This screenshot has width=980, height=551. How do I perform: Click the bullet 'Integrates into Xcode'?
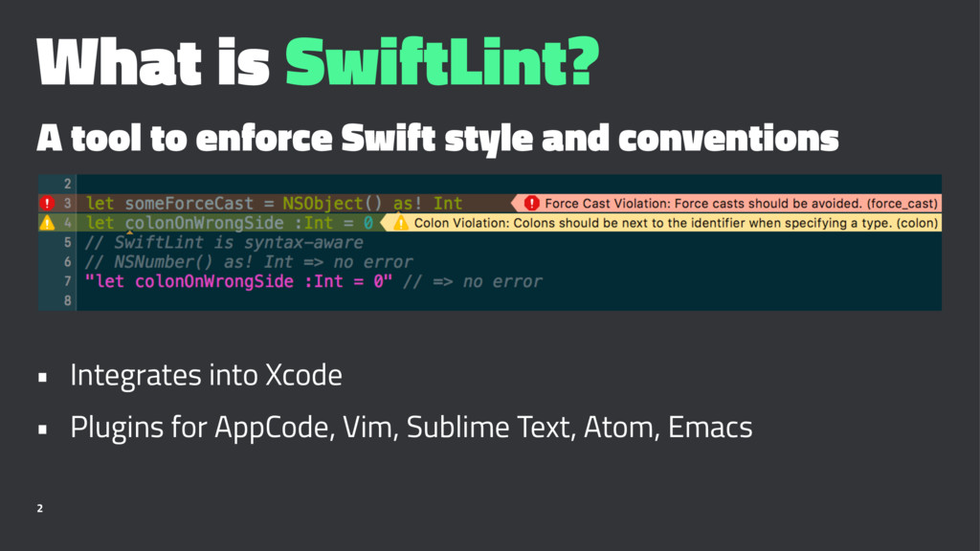(206, 375)
